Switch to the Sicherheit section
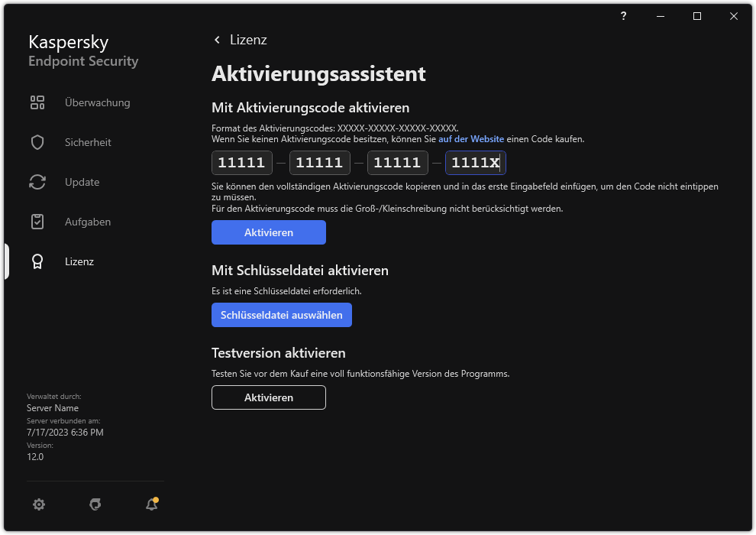Image resolution: width=756 pixels, height=535 pixels. click(86, 142)
